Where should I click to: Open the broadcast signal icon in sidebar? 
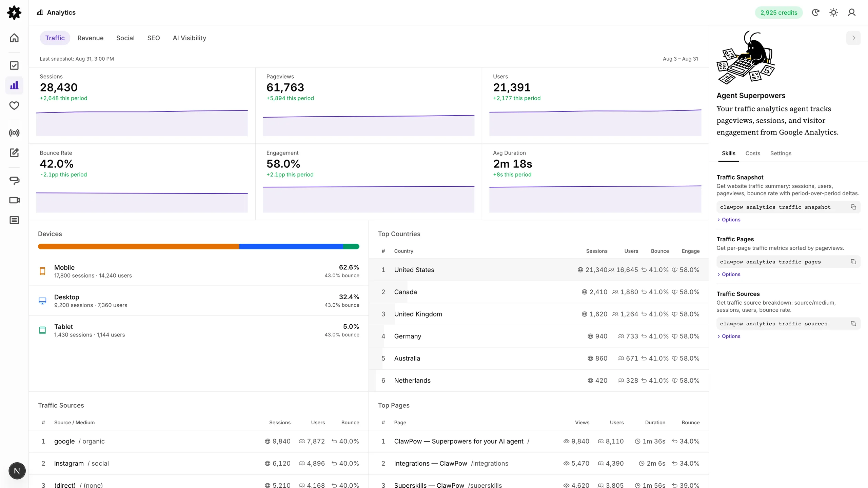(x=14, y=133)
